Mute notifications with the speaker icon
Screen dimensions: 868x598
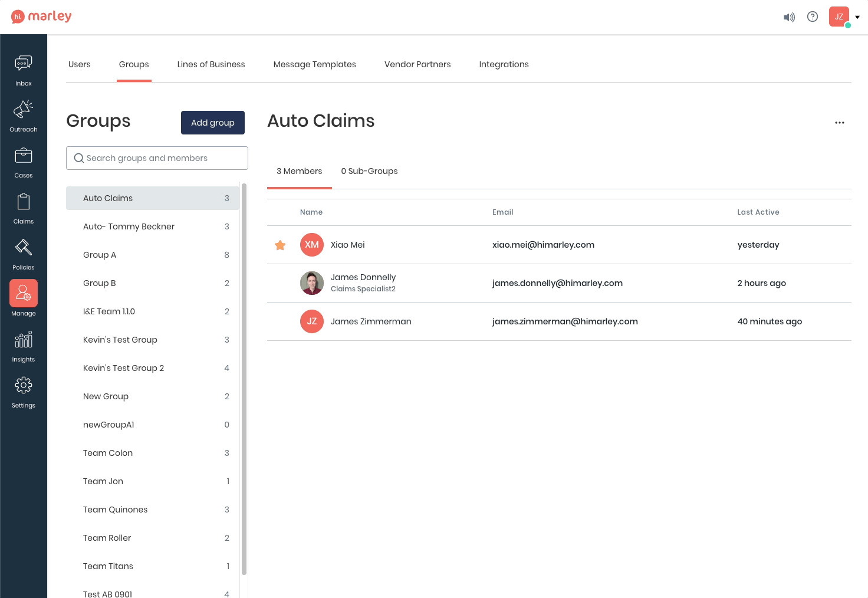click(789, 17)
